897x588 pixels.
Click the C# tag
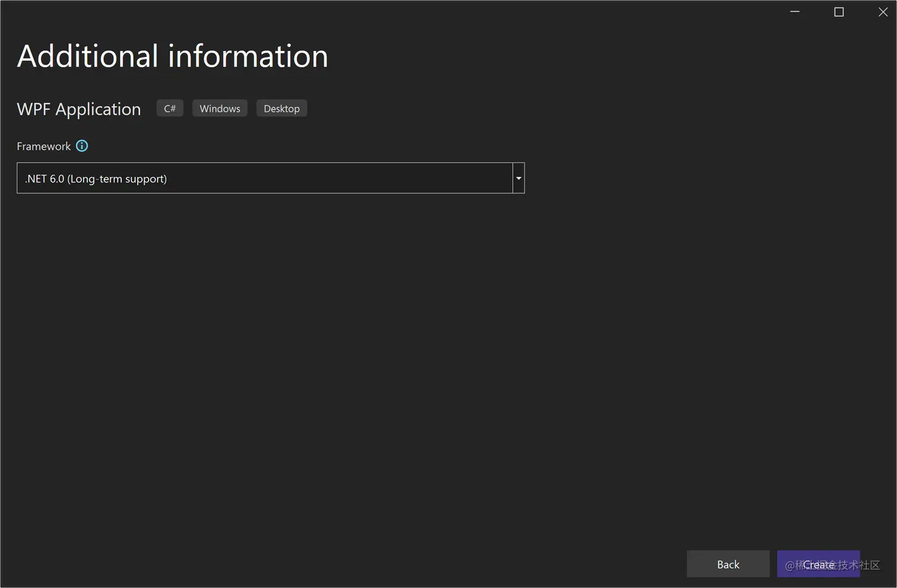tap(170, 109)
